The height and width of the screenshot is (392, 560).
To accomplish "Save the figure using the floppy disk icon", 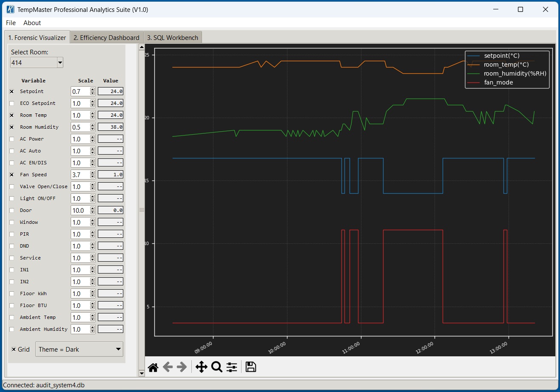I will [251, 367].
